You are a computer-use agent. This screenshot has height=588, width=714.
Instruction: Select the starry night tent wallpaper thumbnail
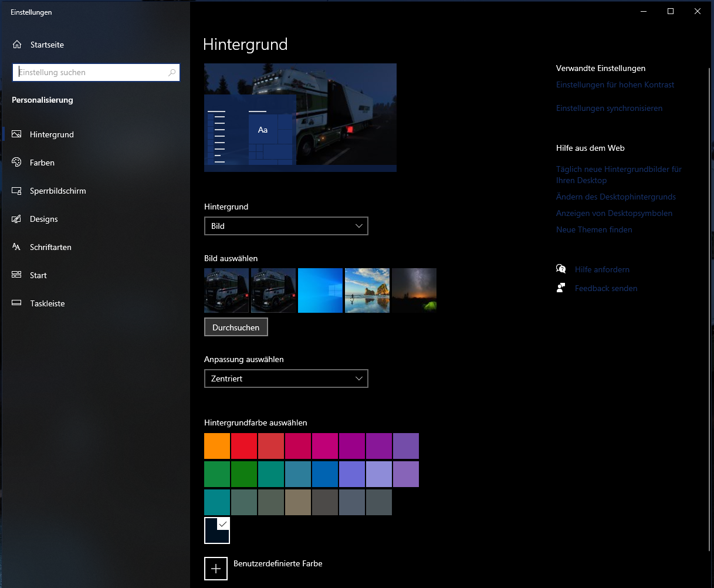414,290
